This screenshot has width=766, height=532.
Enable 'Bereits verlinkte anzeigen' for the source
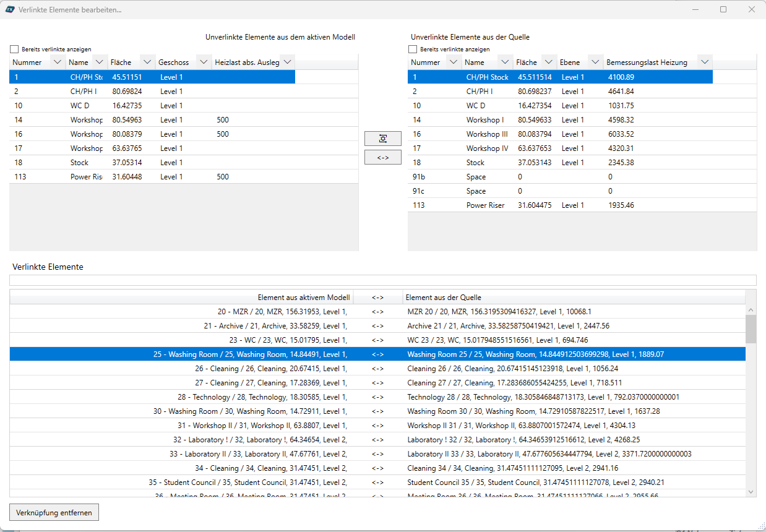tap(413, 49)
